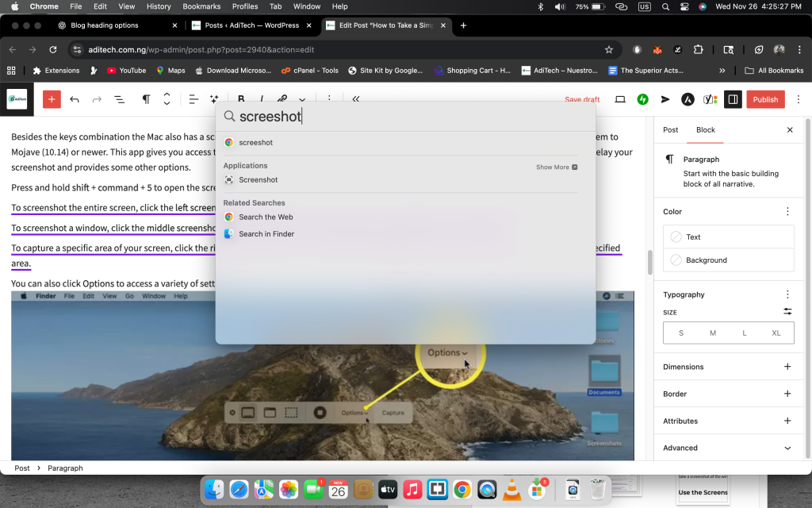Open the AI sparkle assistant tool
812x508 pixels.
click(x=214, y=99)
